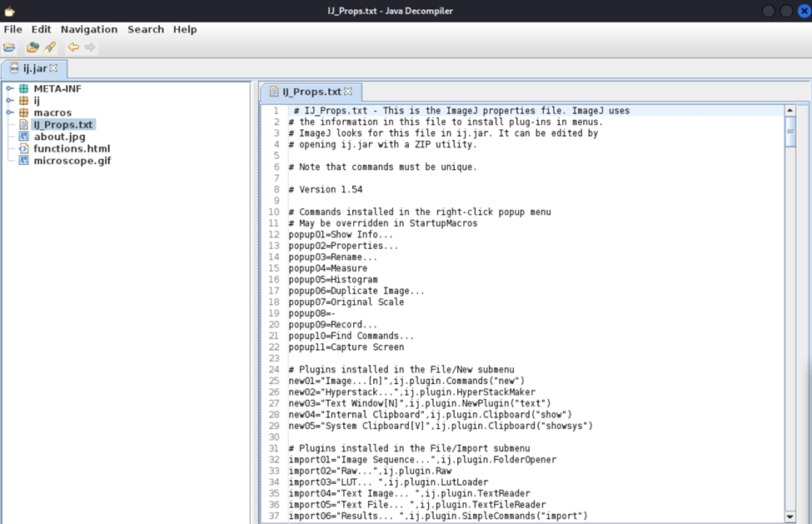Go forward with the right arrow icon
Image resolution: width=812 pixels, height=524 pixels.
click(x=90, y=47)
